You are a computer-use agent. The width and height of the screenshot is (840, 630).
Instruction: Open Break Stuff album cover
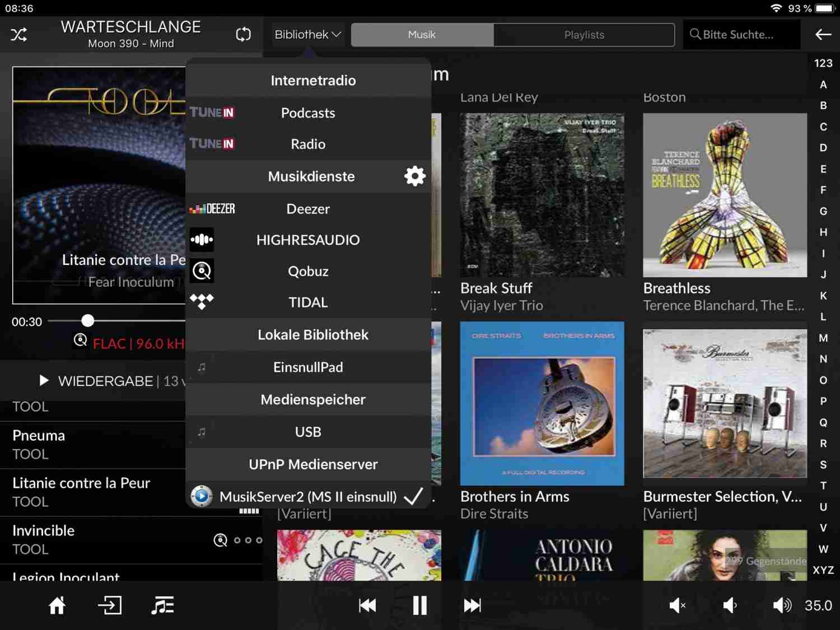point(542,195)
